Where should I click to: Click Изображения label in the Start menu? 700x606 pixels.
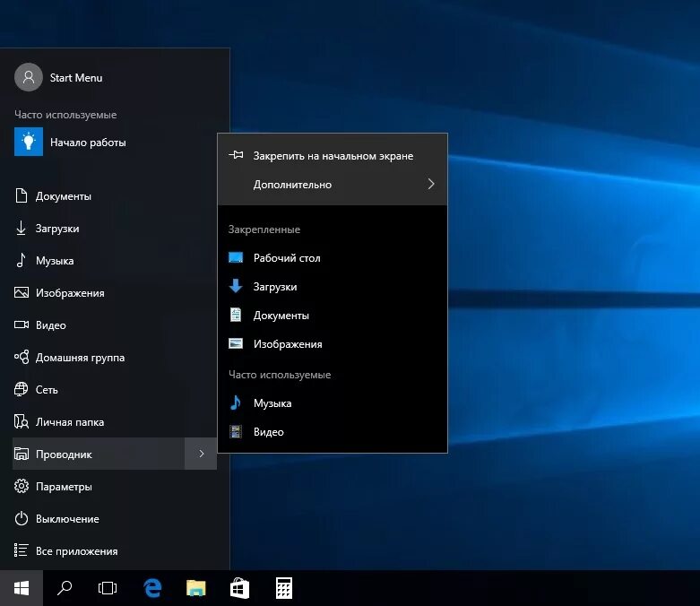pos(70,293)
